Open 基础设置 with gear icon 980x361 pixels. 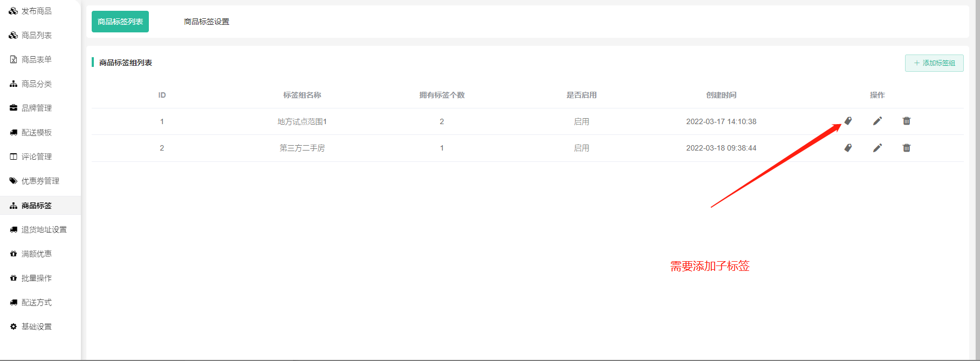(36, 326)
